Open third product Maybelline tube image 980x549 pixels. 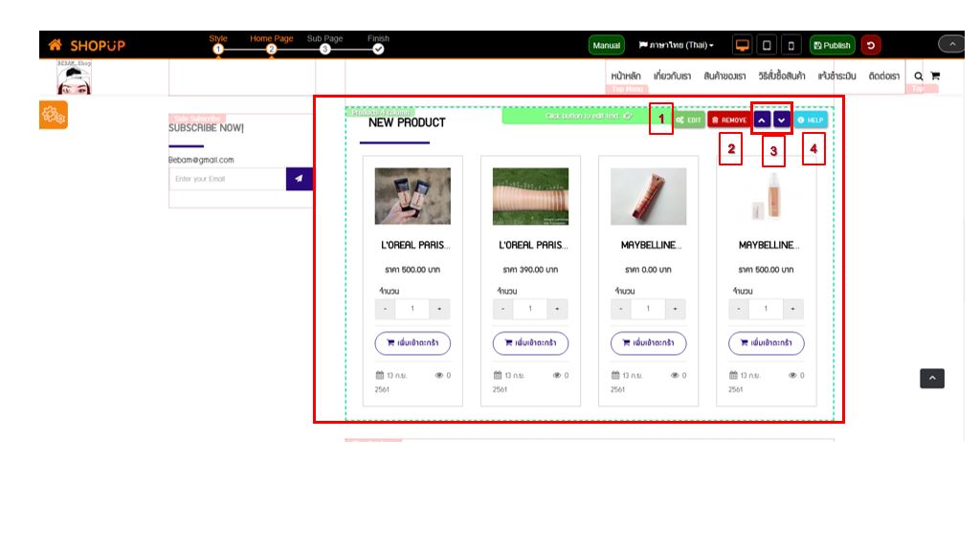pyautogui.click(x=648, y=196)
